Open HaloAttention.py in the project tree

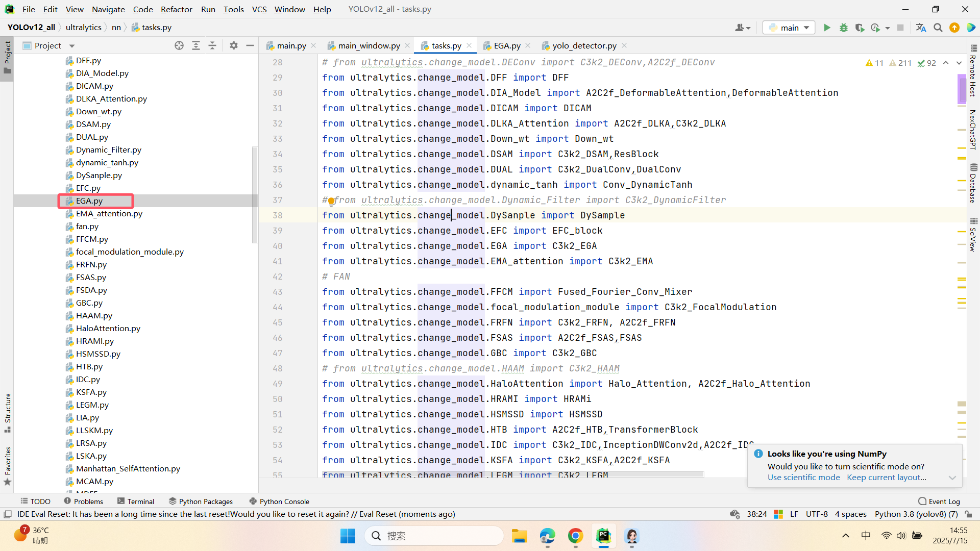108,328
